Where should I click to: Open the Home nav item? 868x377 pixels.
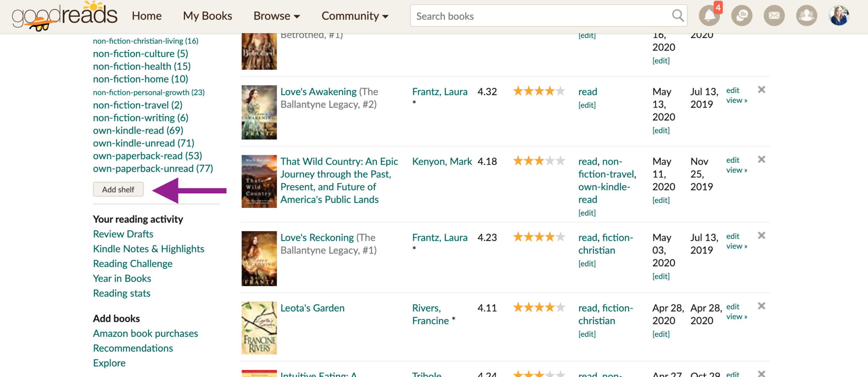[x=147, y=16]
